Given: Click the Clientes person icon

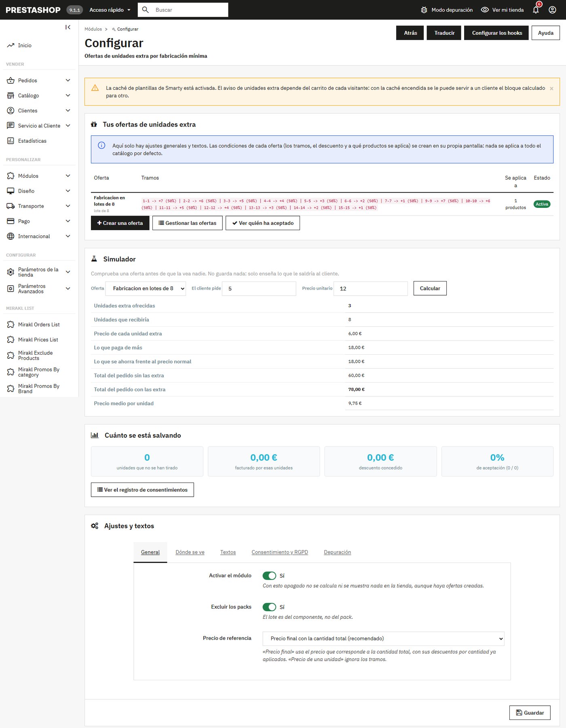Looking at the screenshot, I should pyautogui.click(x=11, y=110).
